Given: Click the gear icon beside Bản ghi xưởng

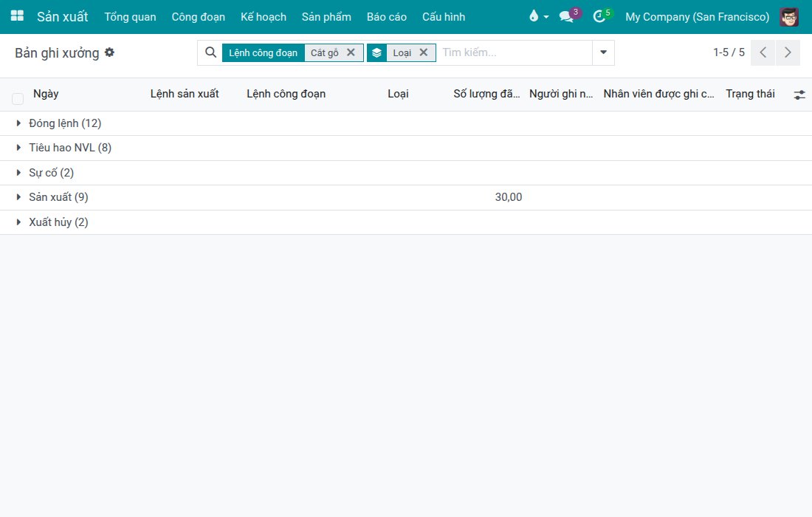Looking at the screenshot, I should (x=109, y=52).
